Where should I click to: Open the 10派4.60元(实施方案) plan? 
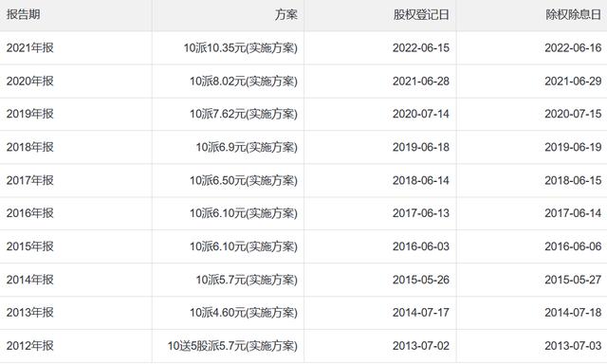click(244, 313)
